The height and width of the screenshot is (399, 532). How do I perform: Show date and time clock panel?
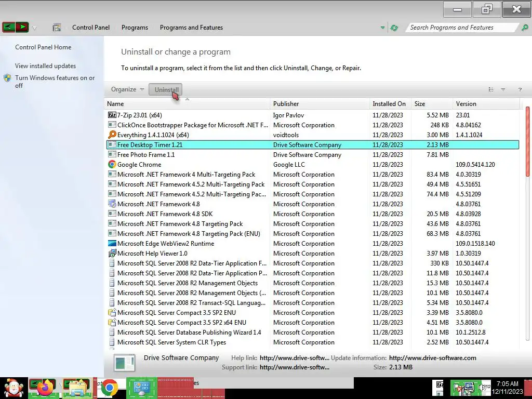[x=508, y=388]
